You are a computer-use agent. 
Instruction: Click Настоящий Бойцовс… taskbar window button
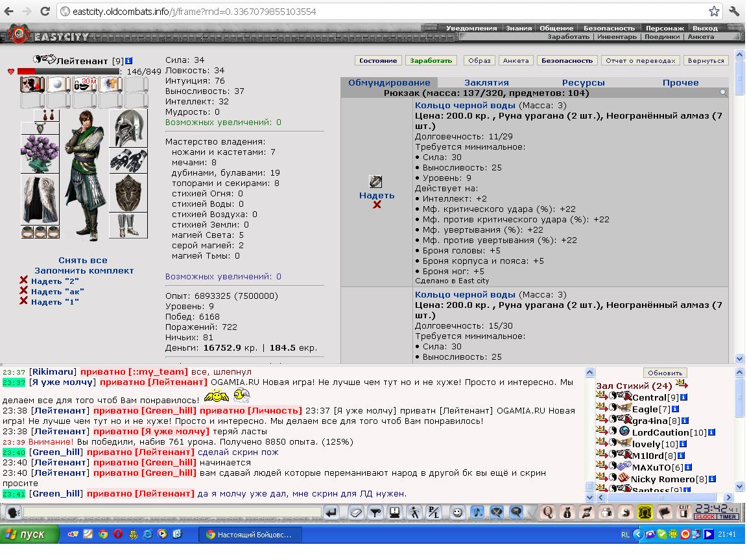tap(250, 535)
